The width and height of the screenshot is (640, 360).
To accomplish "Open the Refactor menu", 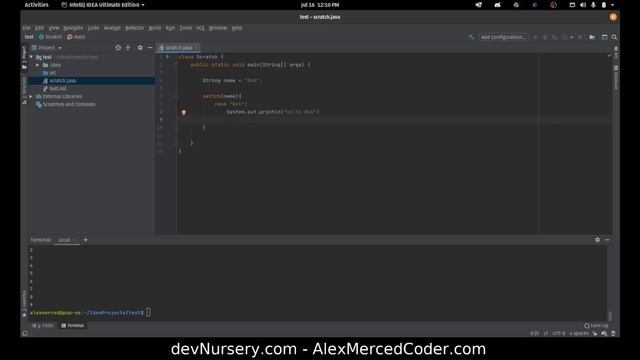I will point(135,28).
